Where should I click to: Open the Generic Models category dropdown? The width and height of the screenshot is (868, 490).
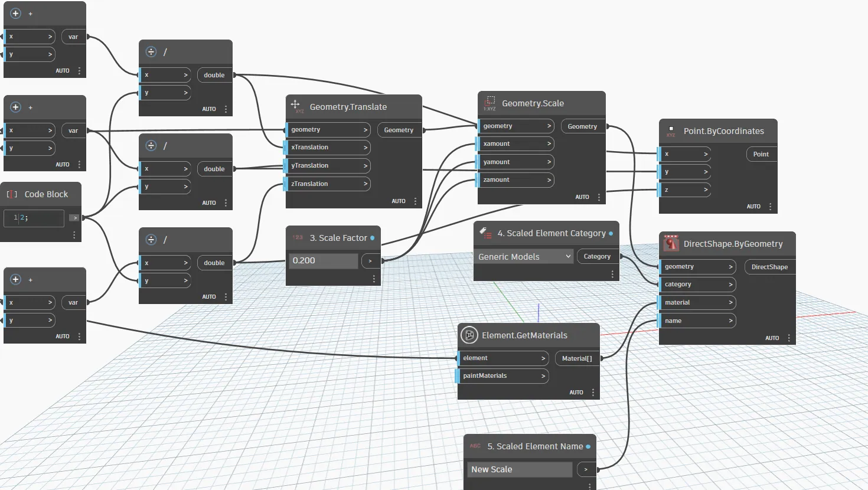point(524,256)
